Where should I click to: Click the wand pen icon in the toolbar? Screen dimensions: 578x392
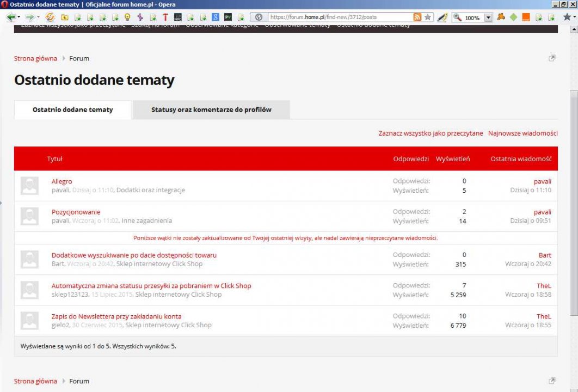tap(442, 17)
